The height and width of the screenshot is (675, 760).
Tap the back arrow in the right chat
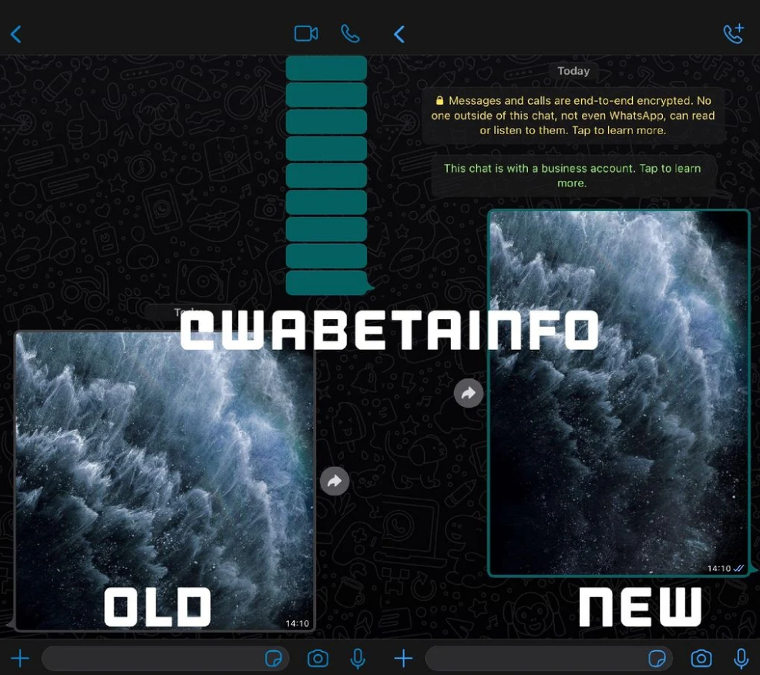click(x=399, y=34)
